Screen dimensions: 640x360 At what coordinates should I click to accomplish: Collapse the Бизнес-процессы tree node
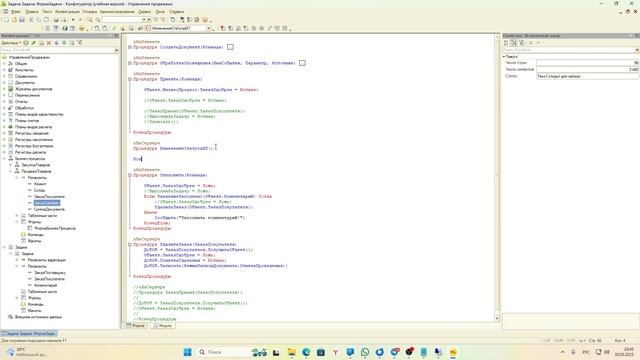[x=4, y=158]
